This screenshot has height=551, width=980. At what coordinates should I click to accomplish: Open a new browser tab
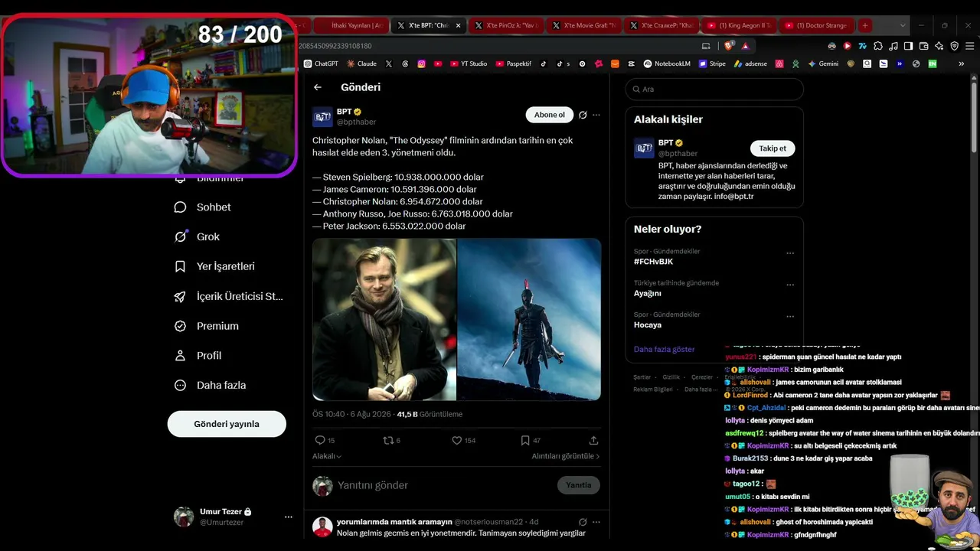tap(865, 25)
